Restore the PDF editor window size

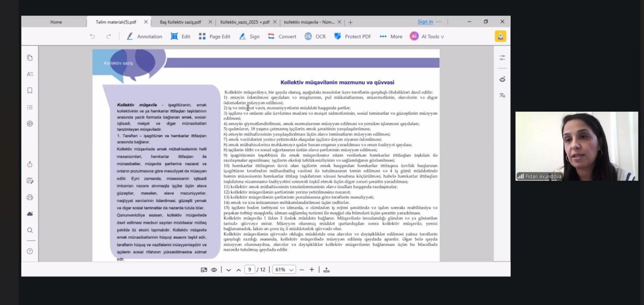[486, 22]
